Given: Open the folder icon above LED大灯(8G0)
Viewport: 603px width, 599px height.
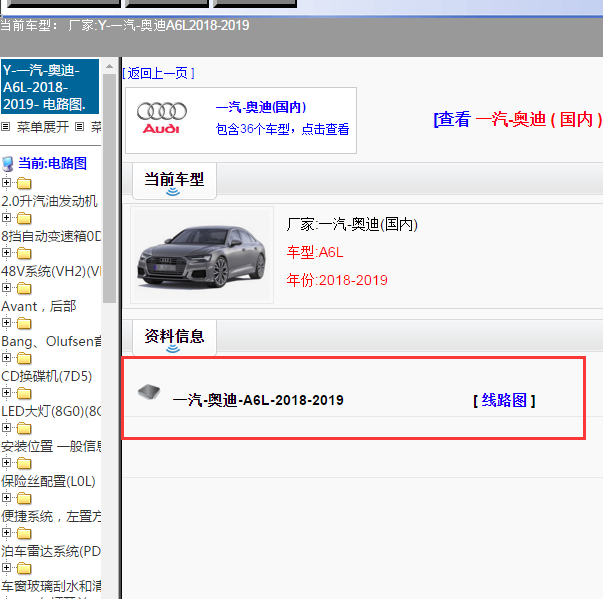Looking at the screenshot, I should [24, 393].
